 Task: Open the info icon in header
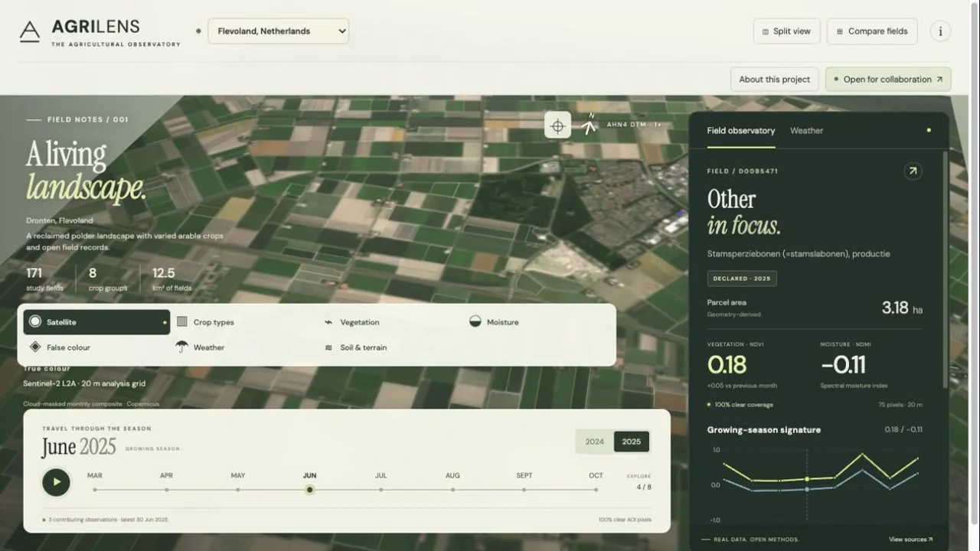[x=940, y=31]
